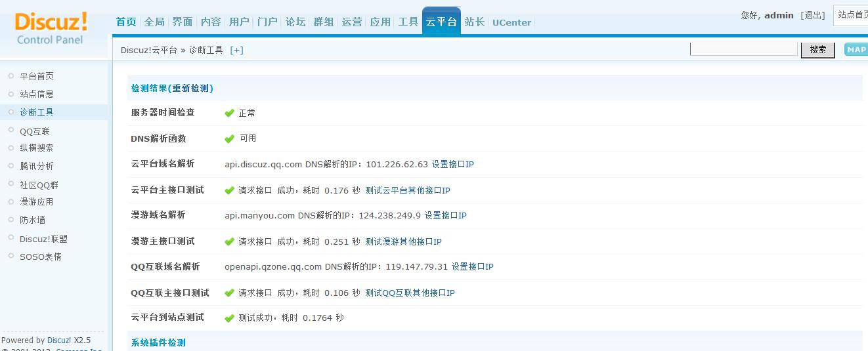The height and width of the screenshot is (351, 868).
Task: Click 设置接口IP for openapi.qzone.qq.com
Action: [x=472, y=266]
